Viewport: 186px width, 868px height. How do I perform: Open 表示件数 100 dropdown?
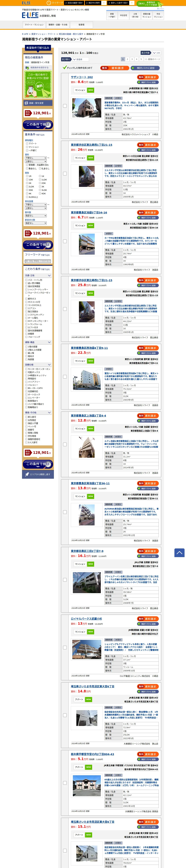point(156,53)
